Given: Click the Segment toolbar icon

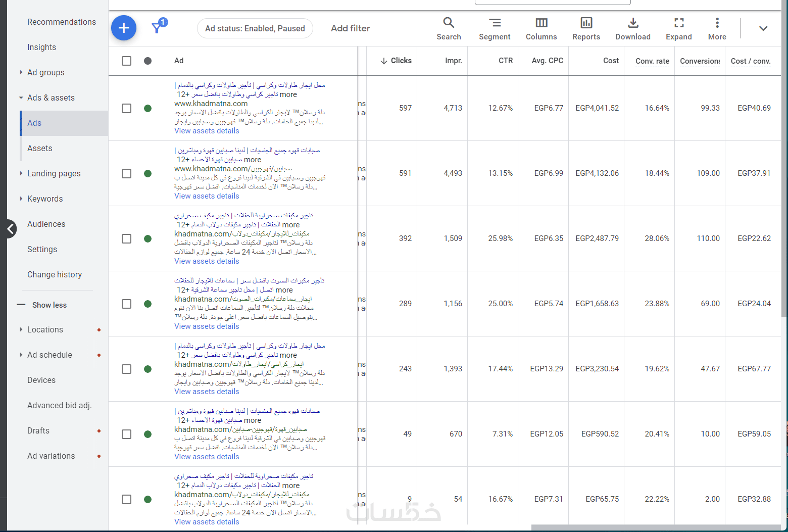Looking at the screenshot, I should pyautogui.click(x=495, y=28).
